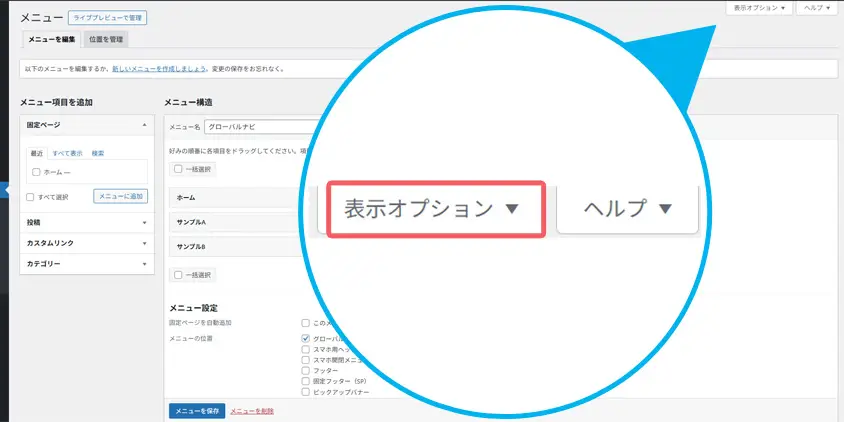
Task: Click the メニューに追加 button
Action: click(x=121, y=196)
